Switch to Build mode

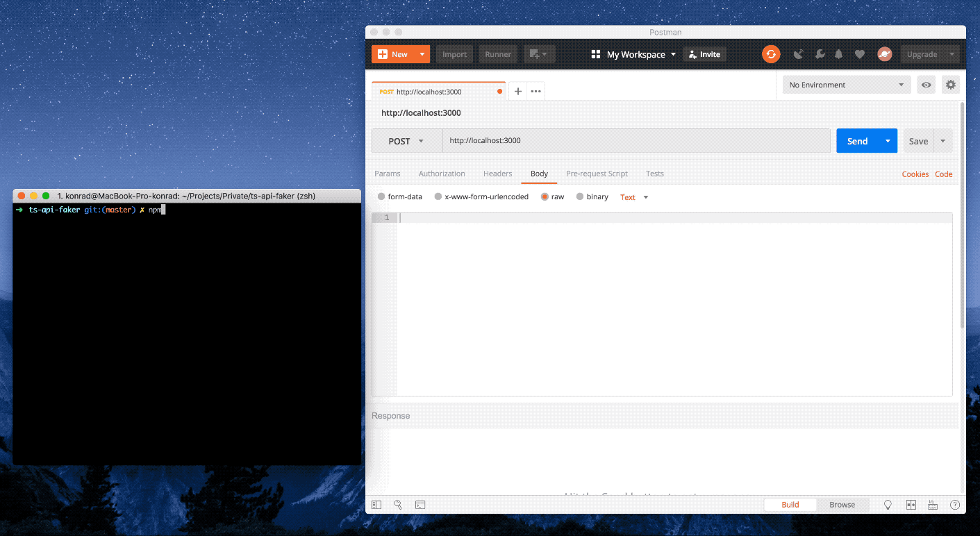pyautogui.click(x=790, y=505)
